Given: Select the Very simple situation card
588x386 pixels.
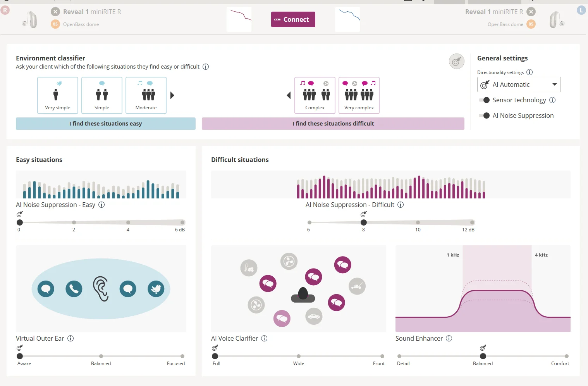Looking at the screenshot, I should pyautogui.click(x=58, y=95).
